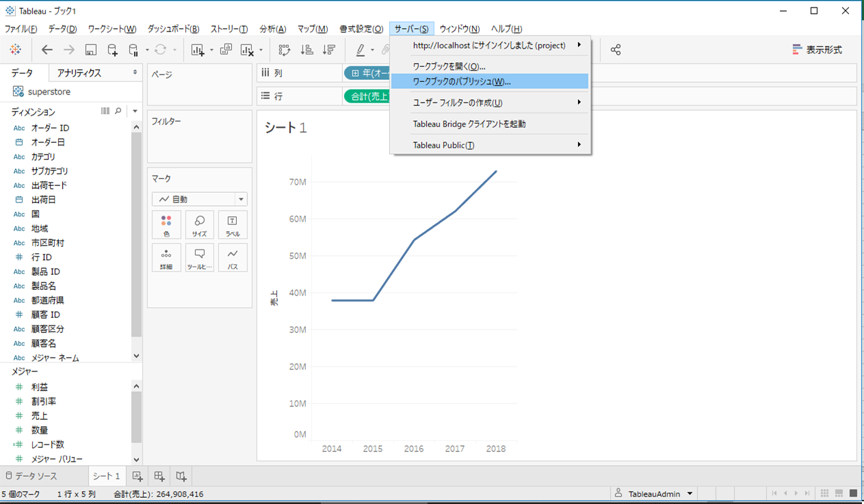Viewport: 864px width, 504px height.
Task: Click the Dimensions list scroll down arrow
Action: [x=136, y=356]
